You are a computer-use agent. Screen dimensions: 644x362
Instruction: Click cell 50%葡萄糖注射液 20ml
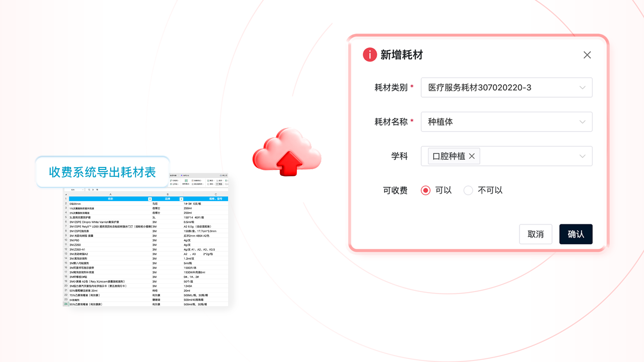[110, 291]
